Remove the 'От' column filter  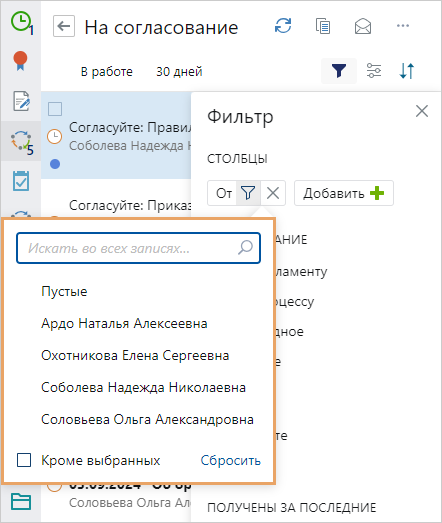pos(273,193)
